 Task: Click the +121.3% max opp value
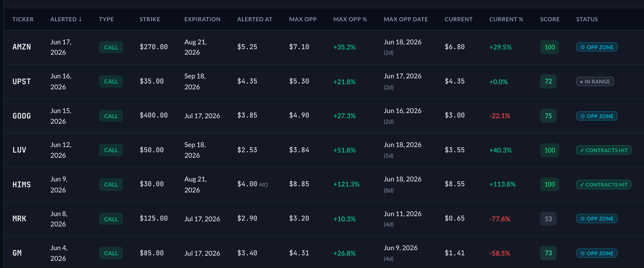pos(347,185)
